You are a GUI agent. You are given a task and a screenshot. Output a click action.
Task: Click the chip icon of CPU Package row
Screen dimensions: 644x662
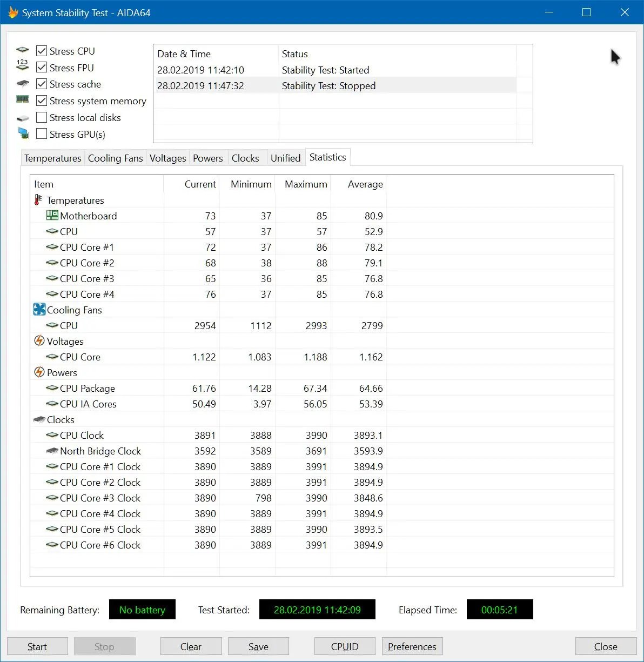tap(52, 388)
